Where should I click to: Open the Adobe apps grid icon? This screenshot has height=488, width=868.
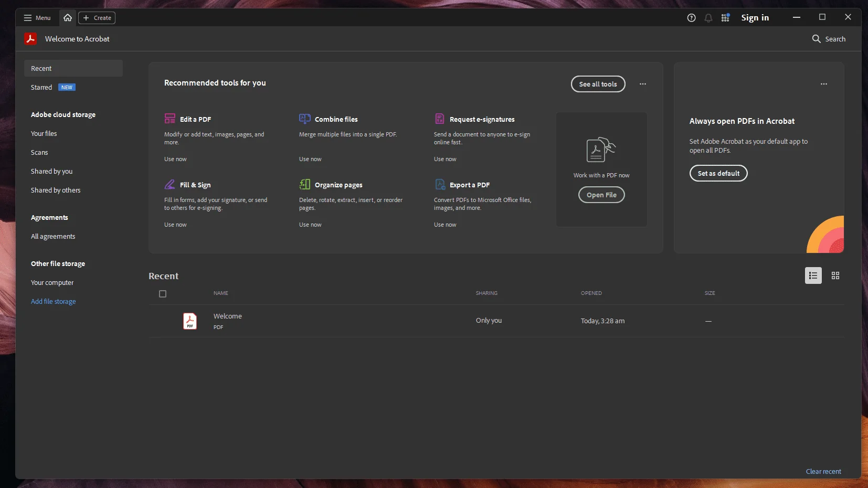coord(725,18)
